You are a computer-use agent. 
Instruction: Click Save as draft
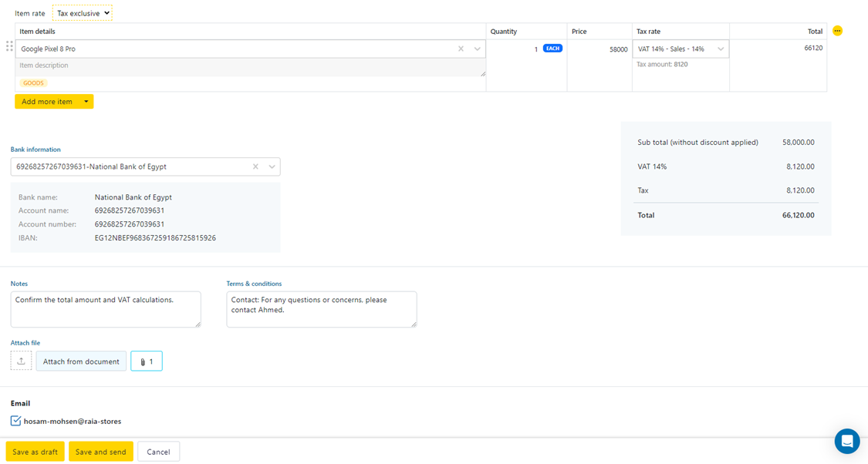point(35,452)
